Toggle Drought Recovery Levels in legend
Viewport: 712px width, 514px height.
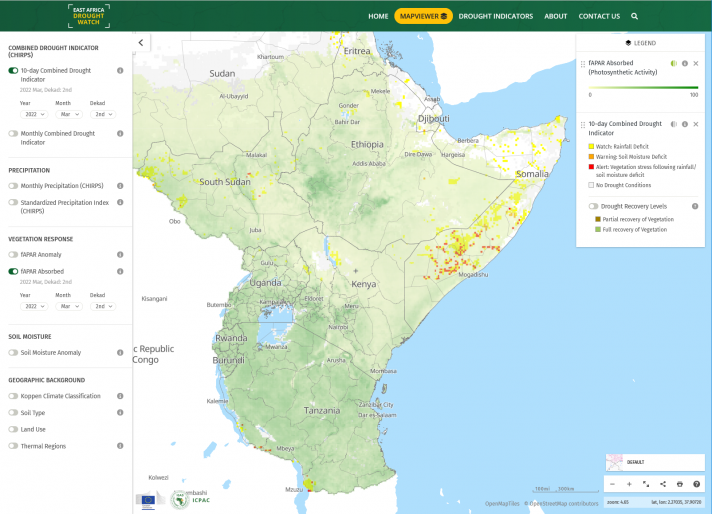(593, 206)
